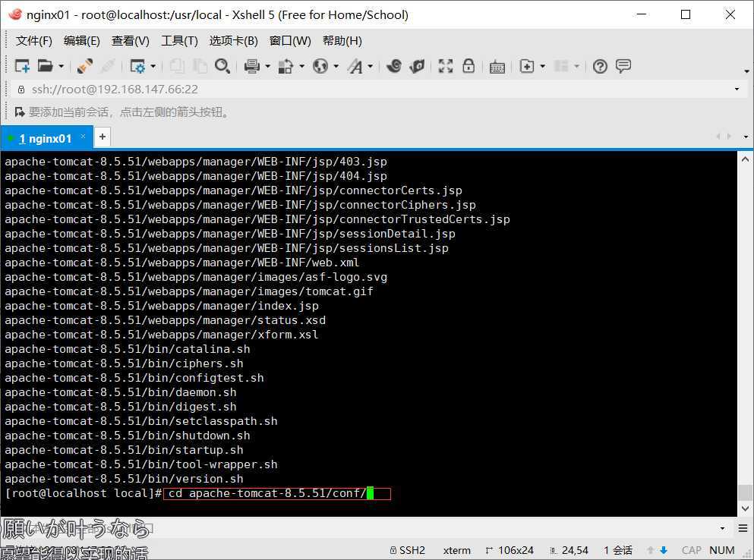Select the nginx01 session tab
This screenshot has width=754, height=560.
[x=46, y=138]
